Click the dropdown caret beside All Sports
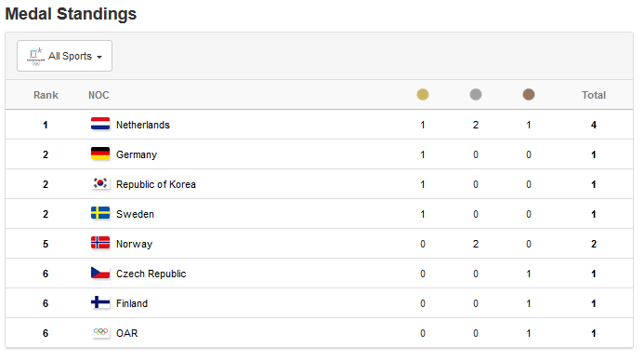The image size is (644, 361). [x=99, y=57]
